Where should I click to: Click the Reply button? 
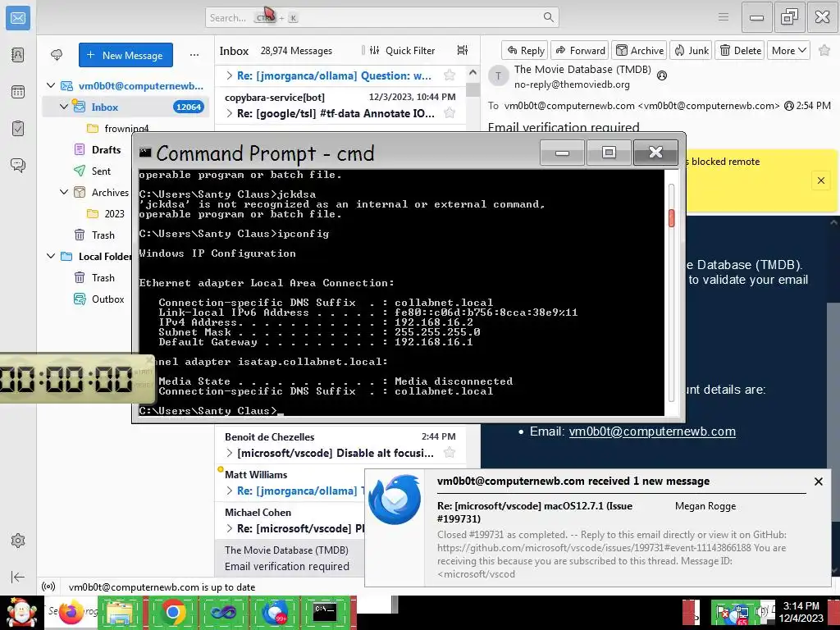(x=525, y=50)
